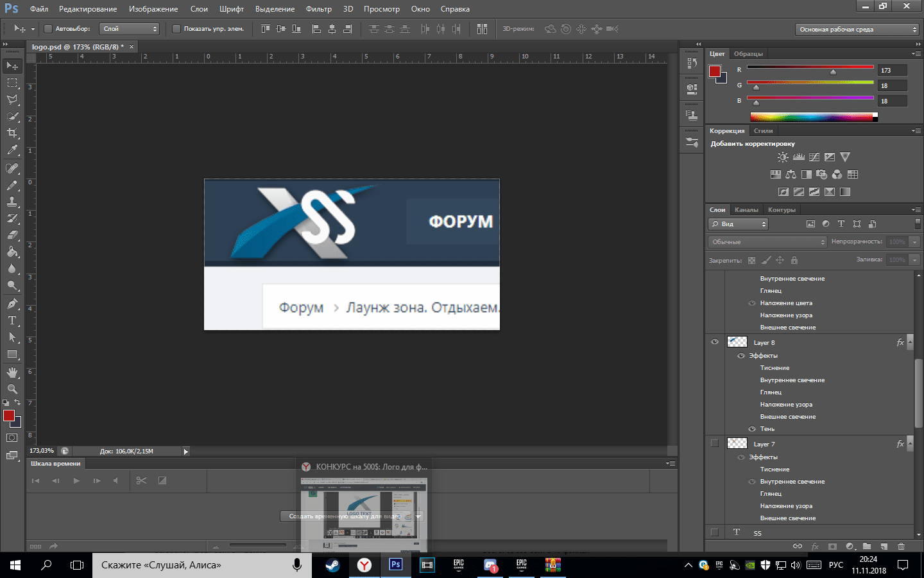Click the Steam taskbar icon
This screenshot has width=924, height=578.
332,565
